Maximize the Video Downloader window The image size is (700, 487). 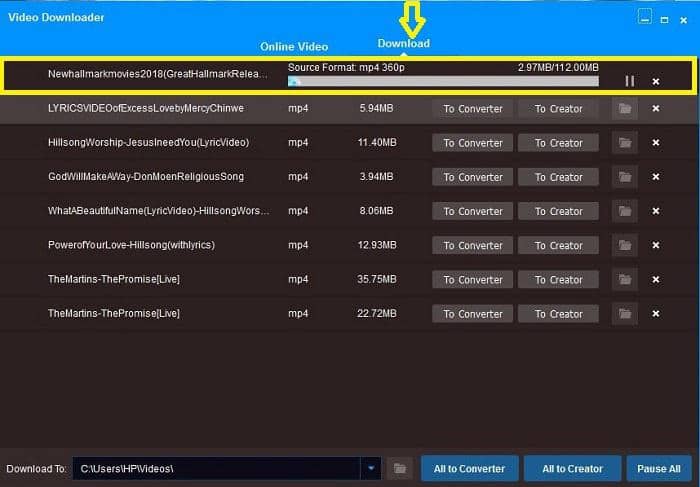(664, 20)
